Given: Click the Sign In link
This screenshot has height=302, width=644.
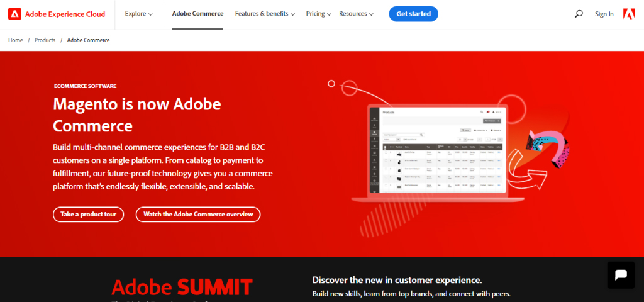Looking at the screenshot, I should coord(604,14).
